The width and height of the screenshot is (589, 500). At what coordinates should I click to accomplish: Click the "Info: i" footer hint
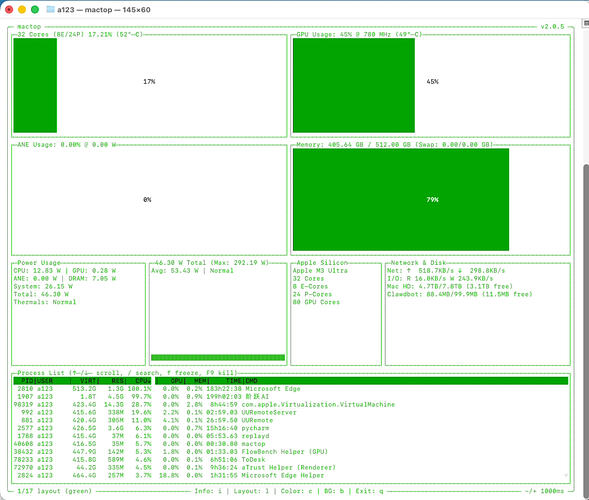pyautogui.click(x=208, y=491)
